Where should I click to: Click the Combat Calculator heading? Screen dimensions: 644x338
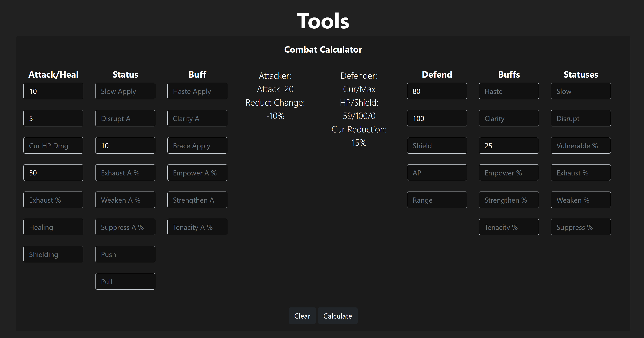click(x=323, y=49)
